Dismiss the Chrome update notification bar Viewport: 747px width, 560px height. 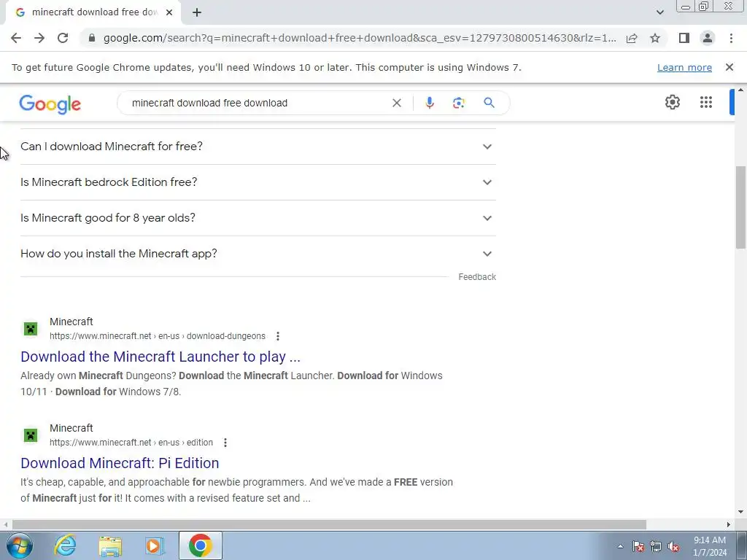[x=729, y=67]
